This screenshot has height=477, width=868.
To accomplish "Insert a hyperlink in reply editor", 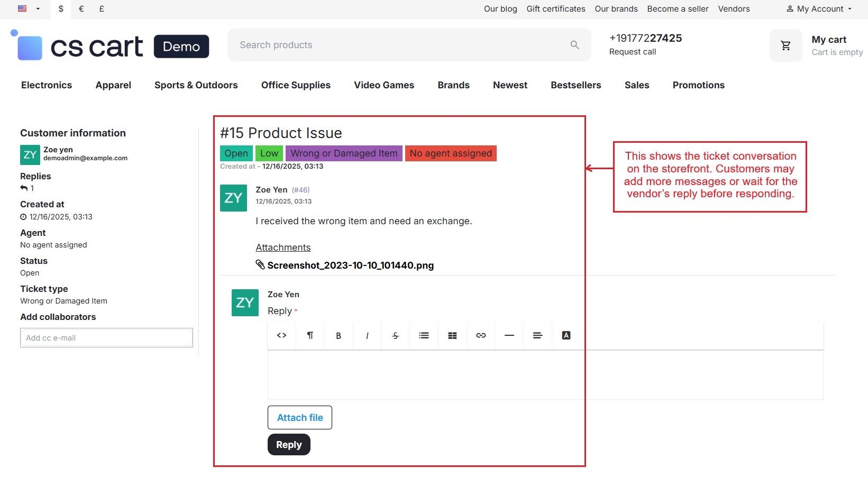I will [x=481, y=335].
